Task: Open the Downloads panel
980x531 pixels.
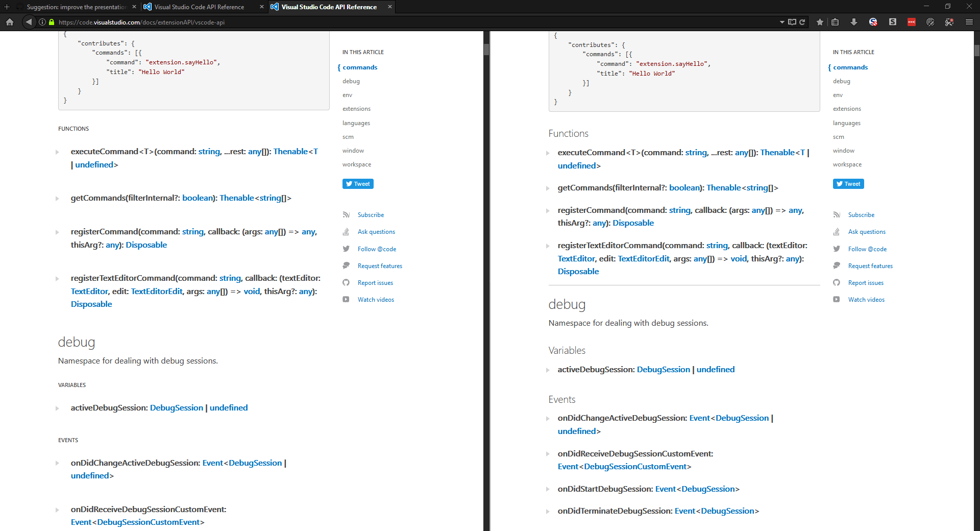Action: pos(854,22)
